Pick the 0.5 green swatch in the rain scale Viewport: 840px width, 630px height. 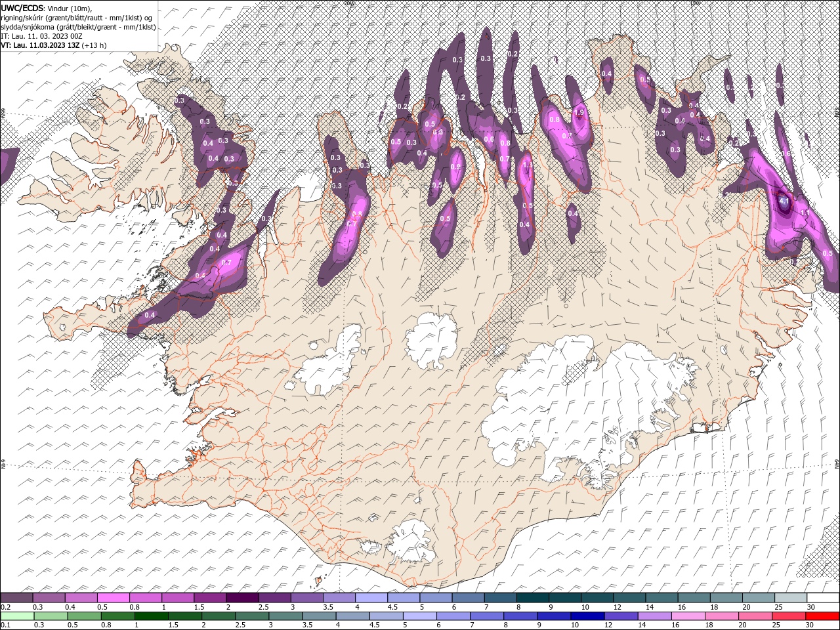point(84,616)
